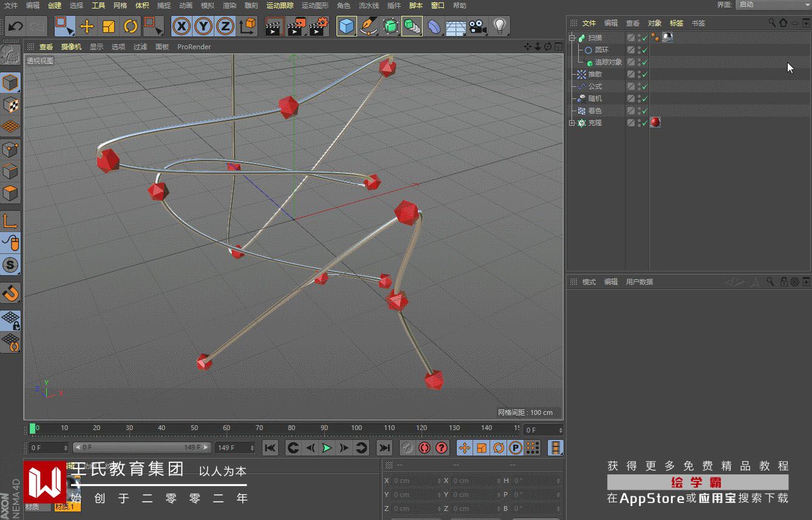Click the Object Manager search icon
The height and width of the screenshot is (520, 812).
772,22
